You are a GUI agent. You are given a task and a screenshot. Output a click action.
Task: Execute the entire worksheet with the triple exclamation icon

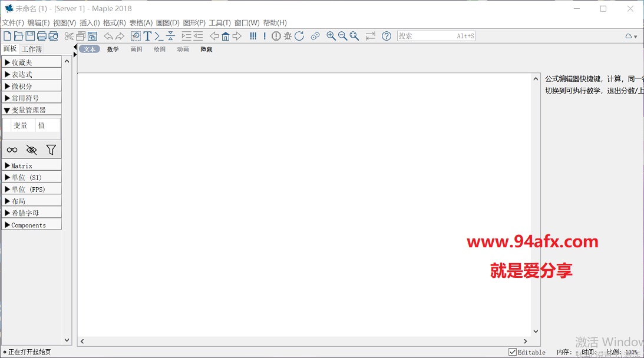tap(253, 36)
